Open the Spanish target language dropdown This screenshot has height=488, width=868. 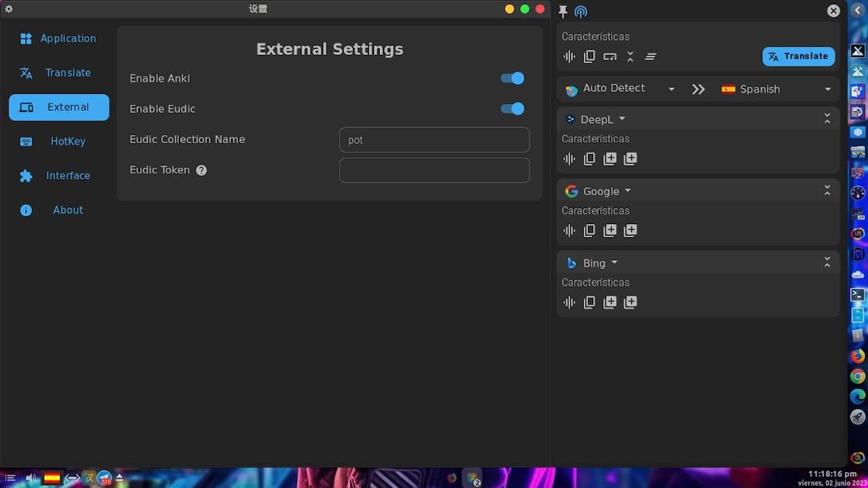pos(776,89)
